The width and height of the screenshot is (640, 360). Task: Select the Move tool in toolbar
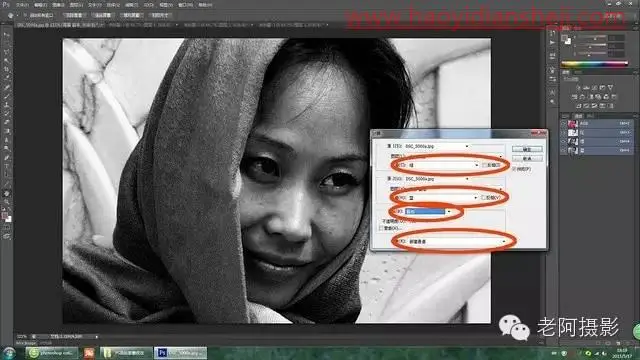point(7,35)
